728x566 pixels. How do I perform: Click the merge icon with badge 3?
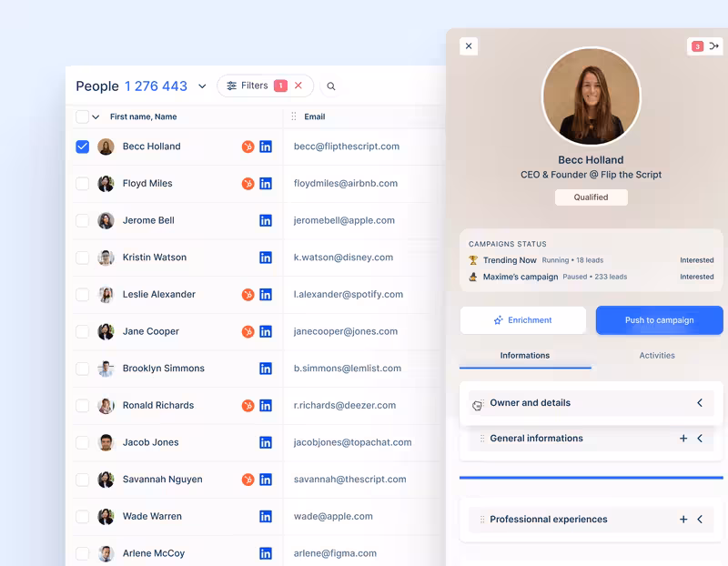coord(705,46)
